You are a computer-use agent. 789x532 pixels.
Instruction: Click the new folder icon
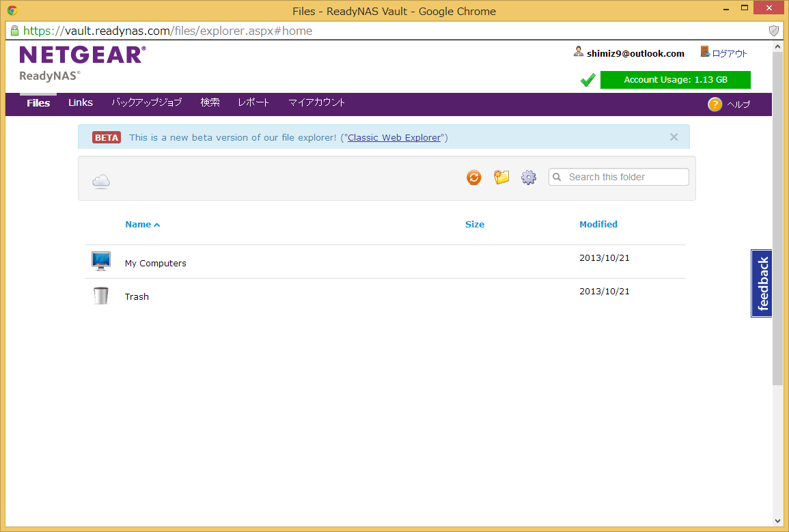501,178
